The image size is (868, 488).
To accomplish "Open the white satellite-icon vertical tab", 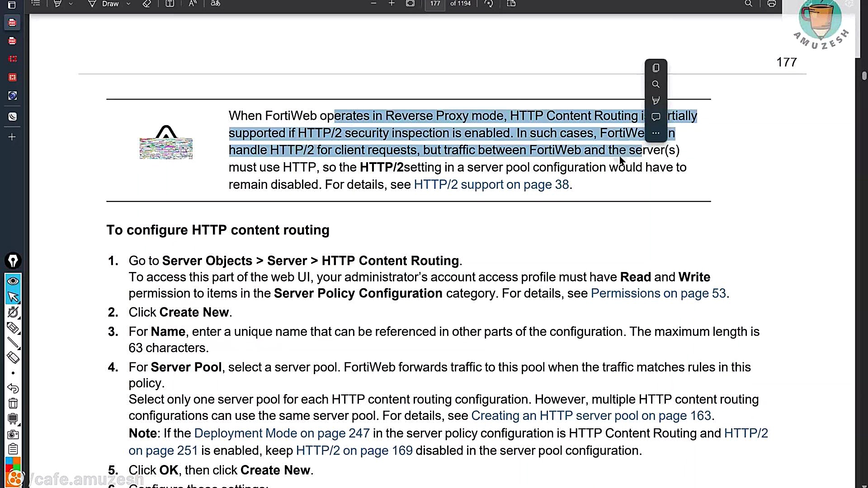I will click(12, 117).
